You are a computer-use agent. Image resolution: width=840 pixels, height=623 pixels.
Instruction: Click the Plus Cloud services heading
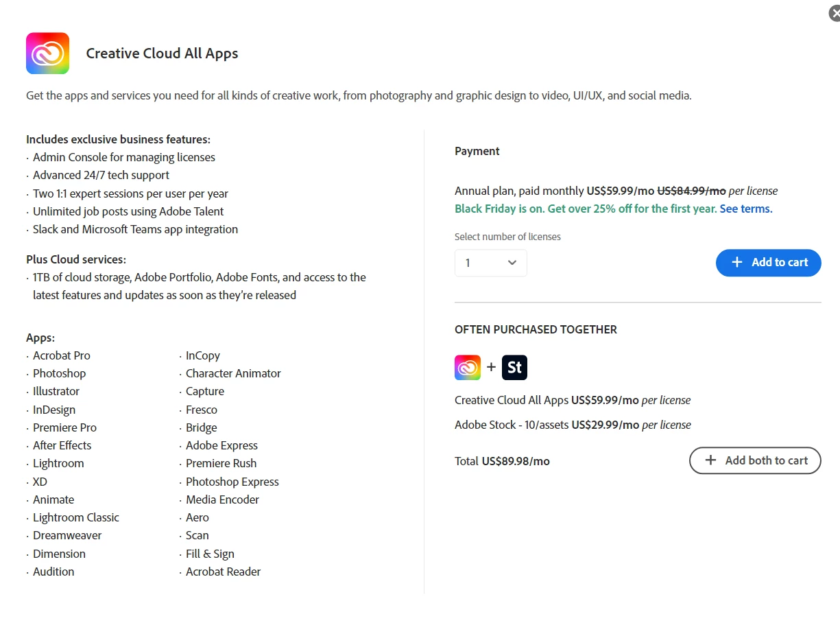tap(76, 259)
